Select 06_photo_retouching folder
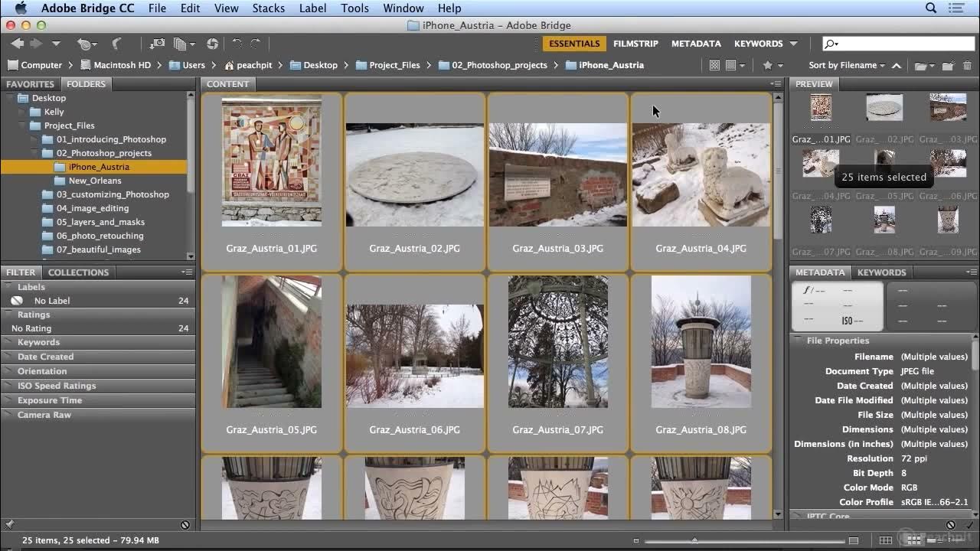The width and height of the screenshot is (980, 551). click(100, 236)
